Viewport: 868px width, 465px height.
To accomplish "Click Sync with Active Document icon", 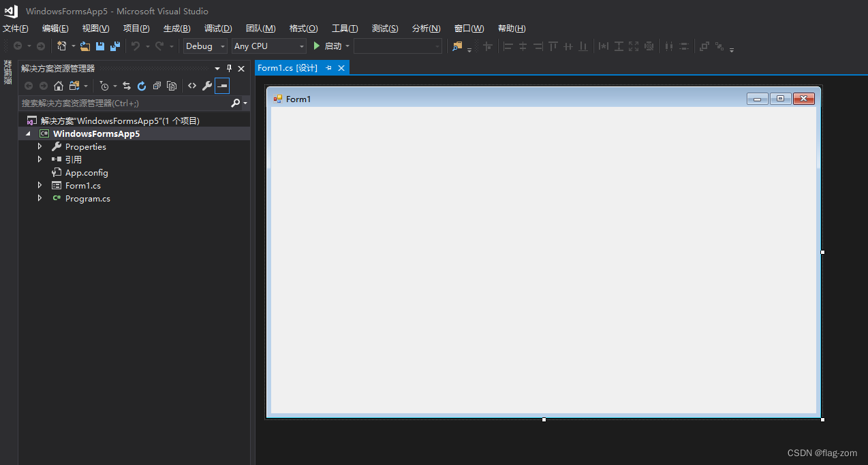I will pyautogui.click(x=127, y=86).
